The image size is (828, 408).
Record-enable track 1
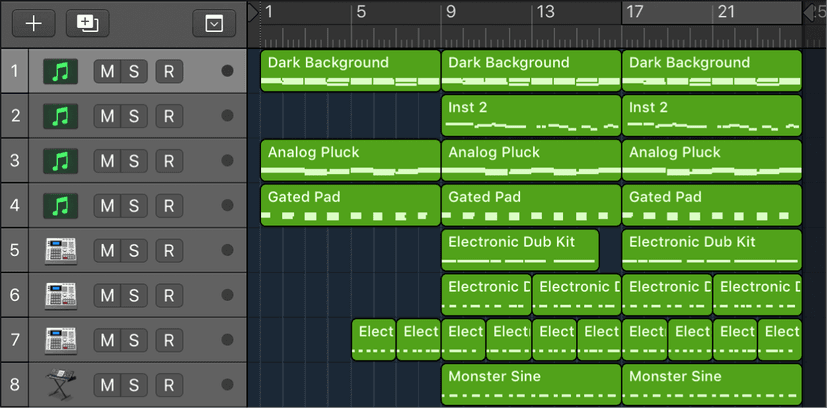pos(169,71)
